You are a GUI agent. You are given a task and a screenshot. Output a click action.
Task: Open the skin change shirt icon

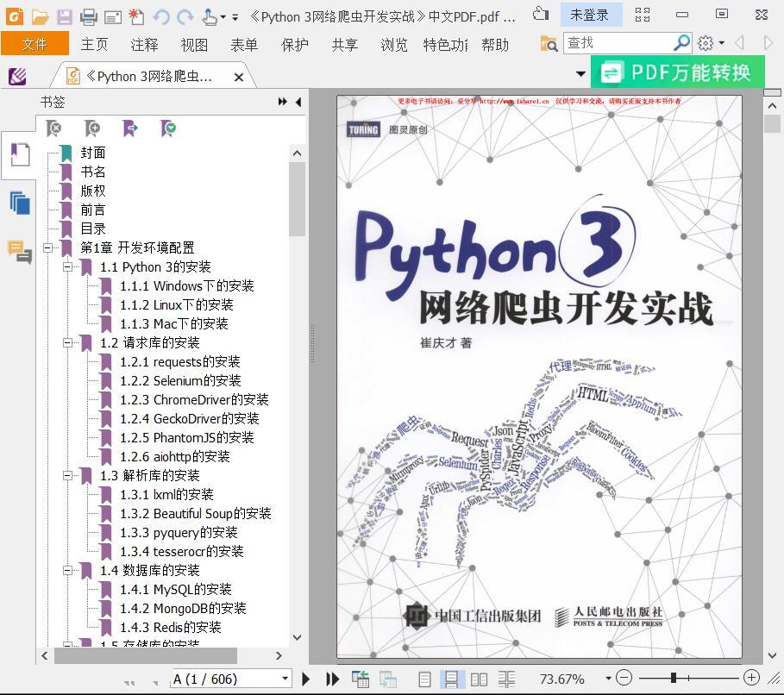[540, 14]
